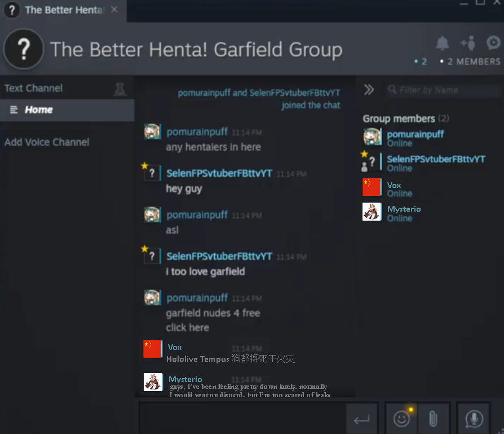Image resolution: width=504 pixels, height=434 pixels.
Task: Click the Vox username in the chat
Action: click(x=175, y=348)
